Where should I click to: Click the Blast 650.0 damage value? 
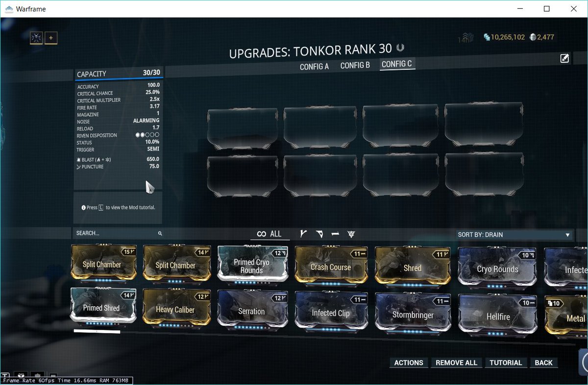(153, 159)
